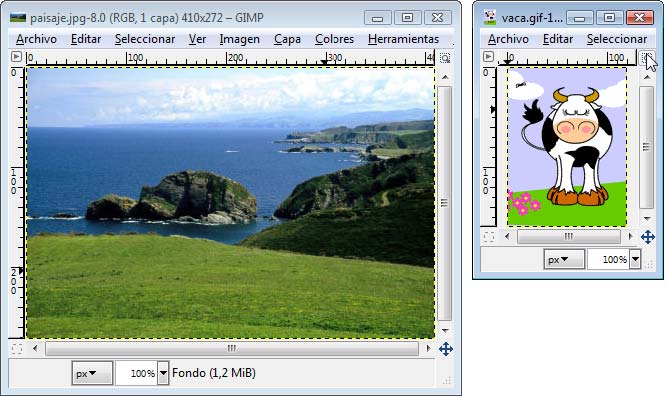
Task: Open px units dropdown in vaca window
Action: (564, 259)
